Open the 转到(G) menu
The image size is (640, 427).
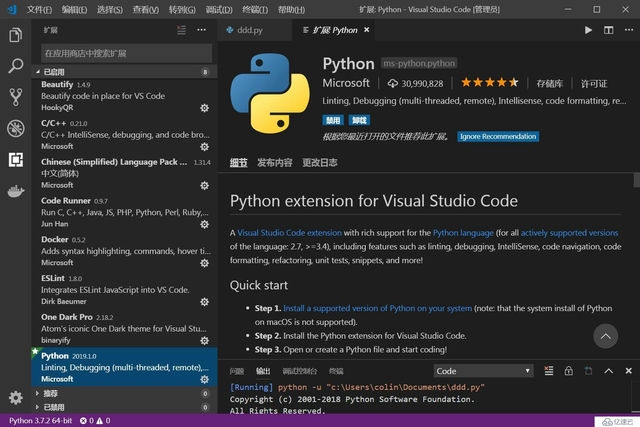coord(182,9)
